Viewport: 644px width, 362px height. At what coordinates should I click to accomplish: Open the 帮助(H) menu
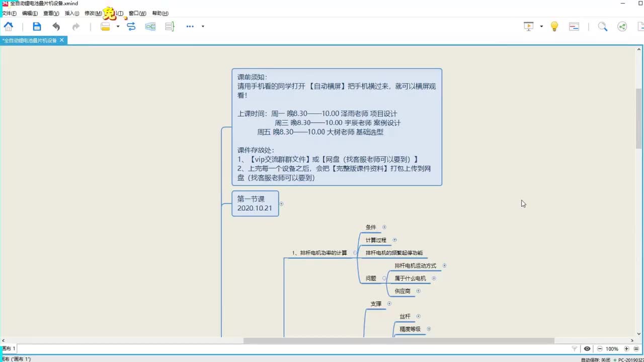[160, 14]
